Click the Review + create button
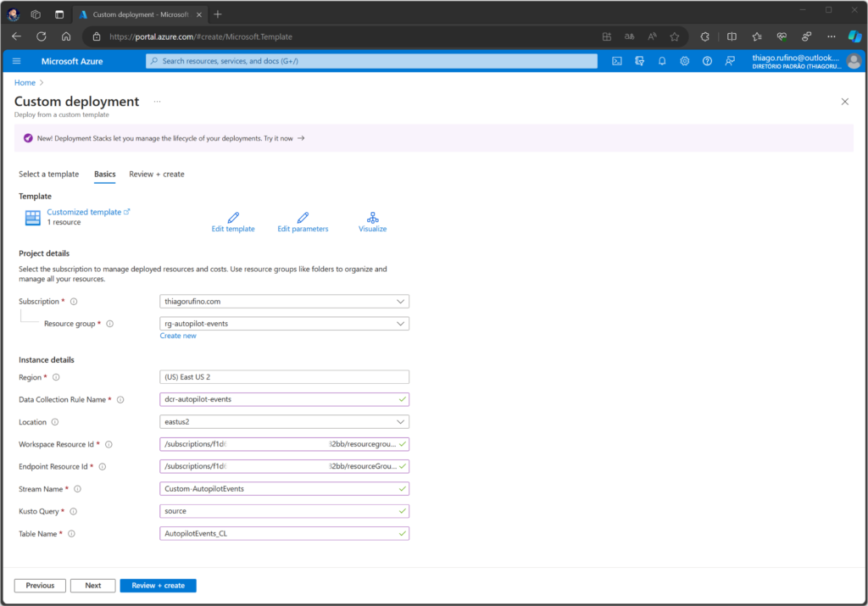 (x=158, y=585)
